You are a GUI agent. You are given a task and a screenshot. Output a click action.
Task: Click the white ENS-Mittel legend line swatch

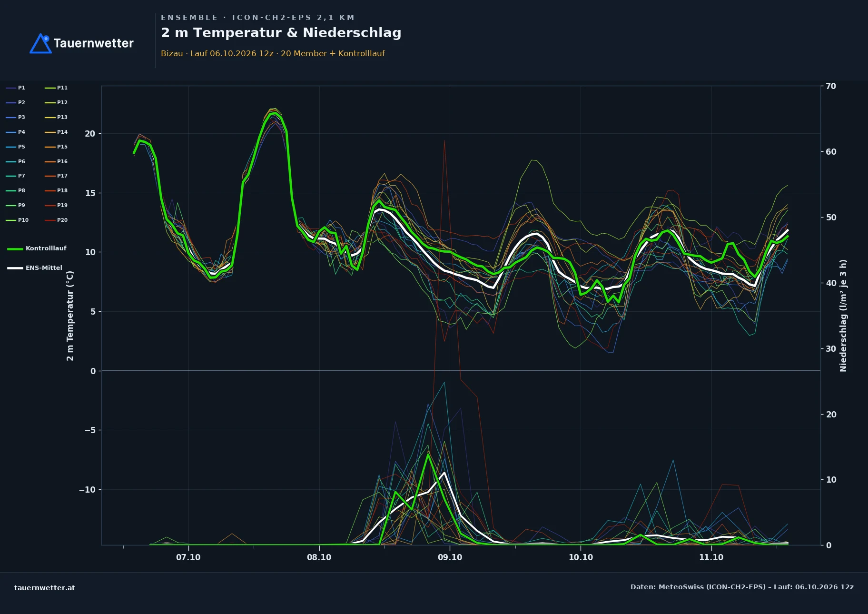pos(15,268)
